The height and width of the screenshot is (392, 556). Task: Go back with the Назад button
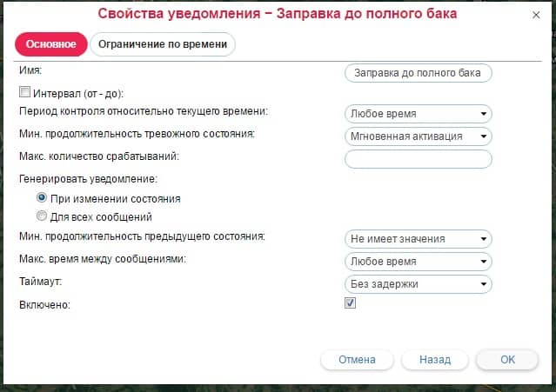pos(434,359)
